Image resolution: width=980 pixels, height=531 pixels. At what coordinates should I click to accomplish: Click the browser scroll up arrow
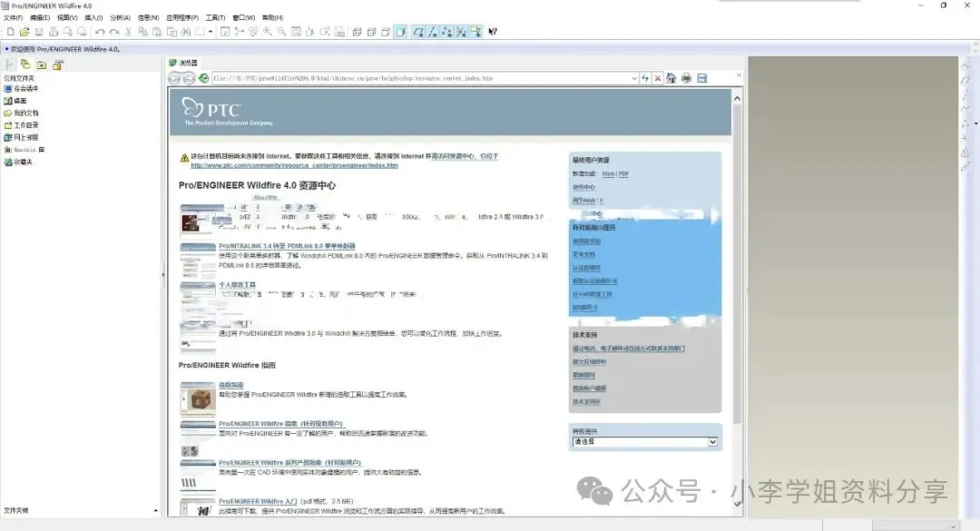point(737,99)
